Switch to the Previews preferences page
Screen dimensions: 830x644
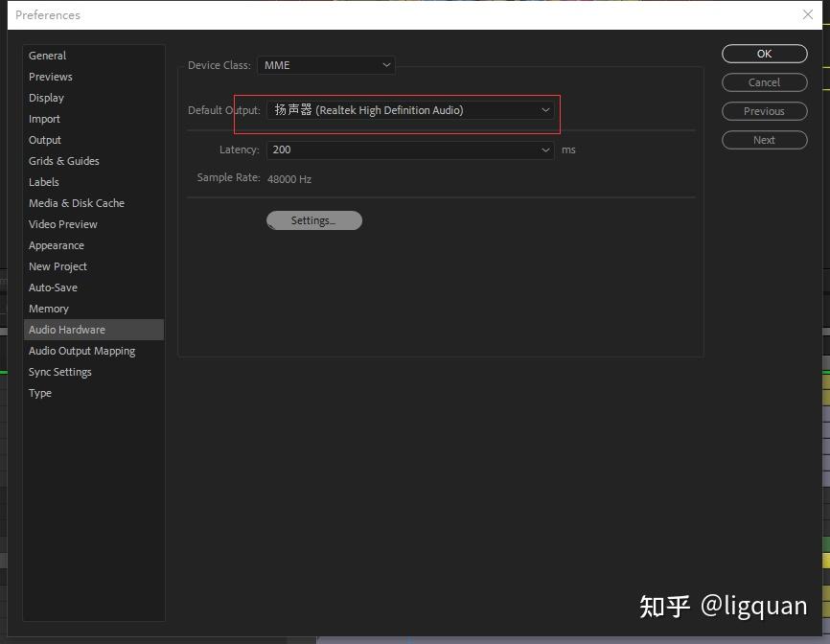[50, 77]
